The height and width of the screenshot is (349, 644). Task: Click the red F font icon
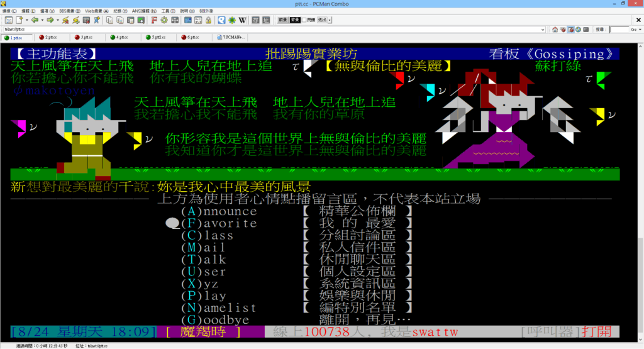point(153,20)
